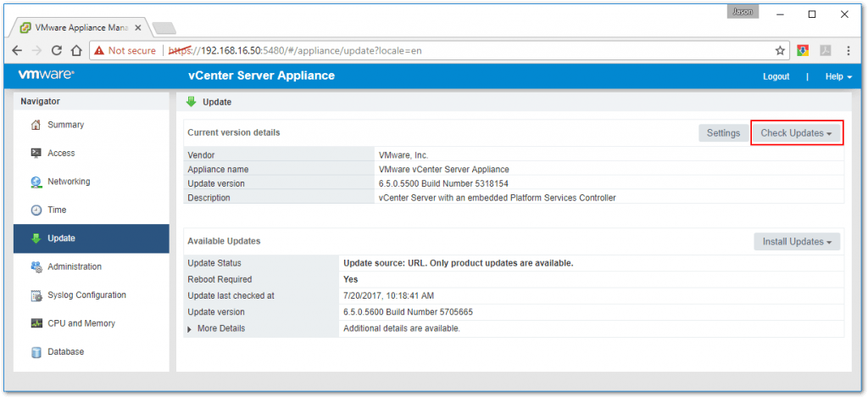Click the green arrow icon in Update header
868x398 pixels.
tap(191, 102)
